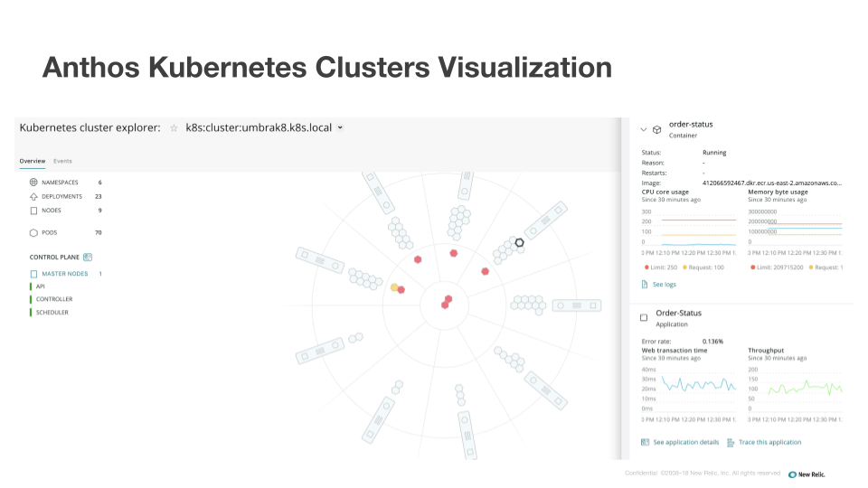This screenshot has height=488, width=868.
Task: Select the dark-outlined highlighted pod hexagon
Action: (x=519, y=242)
